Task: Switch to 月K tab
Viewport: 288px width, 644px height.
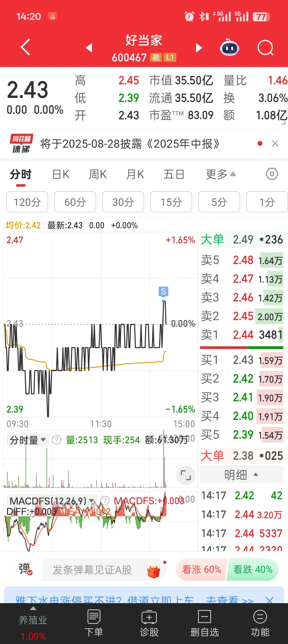Action: pos(135,174)
